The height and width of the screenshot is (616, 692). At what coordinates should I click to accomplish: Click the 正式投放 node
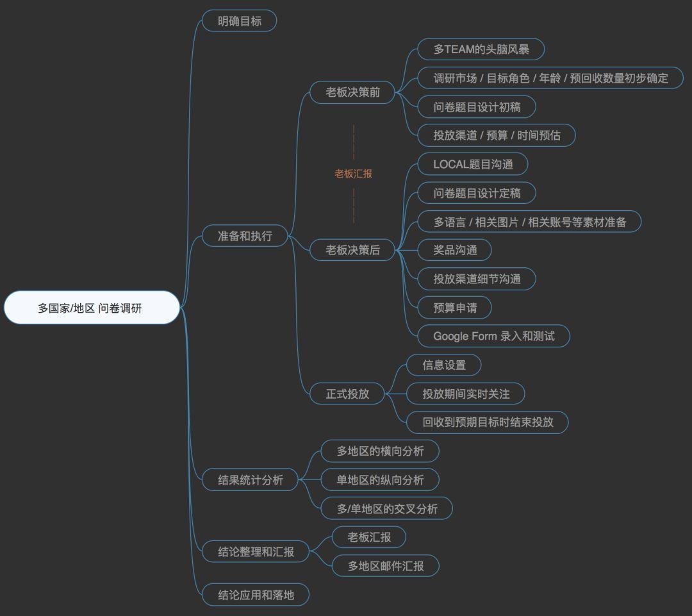pyautogui.click(x=346, y=393)
